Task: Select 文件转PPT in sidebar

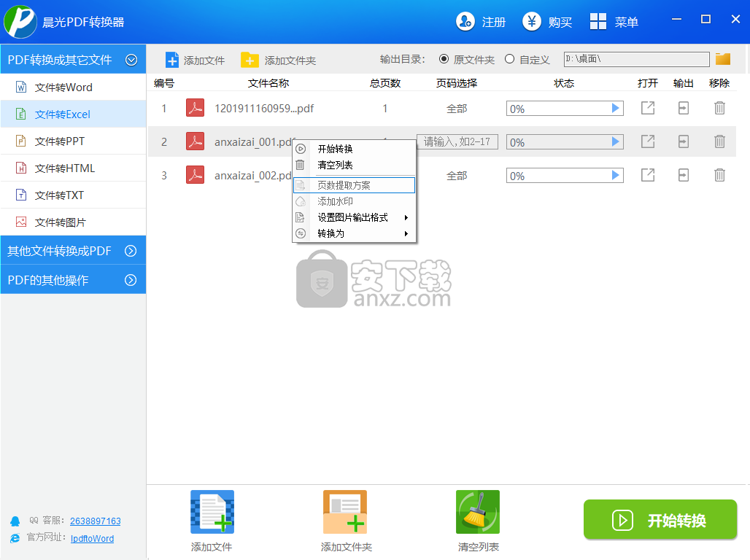Action: 73,141
